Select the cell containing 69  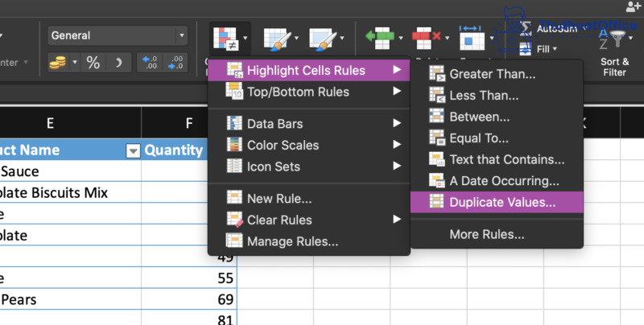[189, 299]
